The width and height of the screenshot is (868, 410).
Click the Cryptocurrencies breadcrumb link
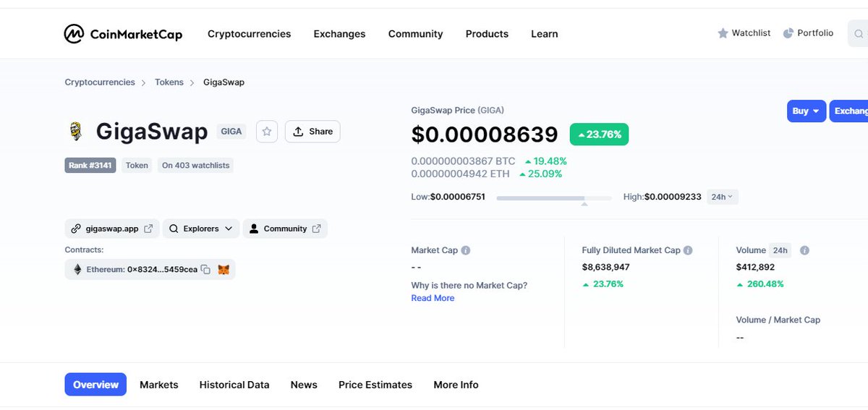coord(100,82)
